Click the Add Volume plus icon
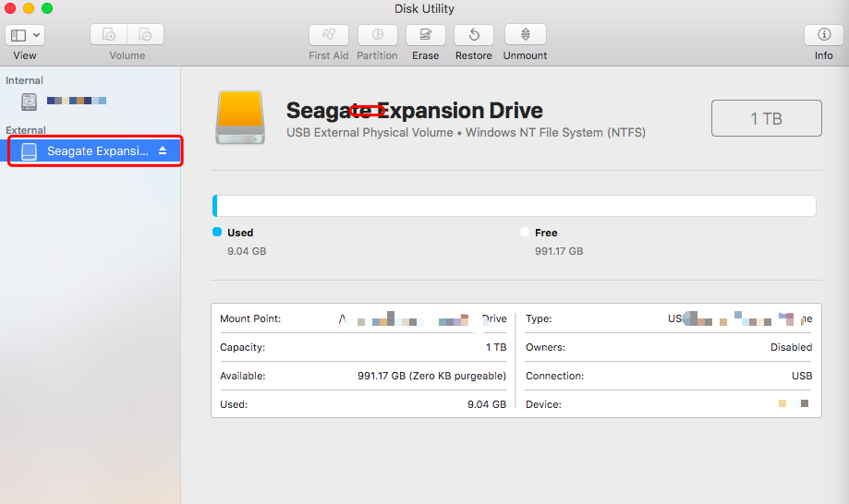This screenshot has height=504, width=849. click(x=109, y=34)
